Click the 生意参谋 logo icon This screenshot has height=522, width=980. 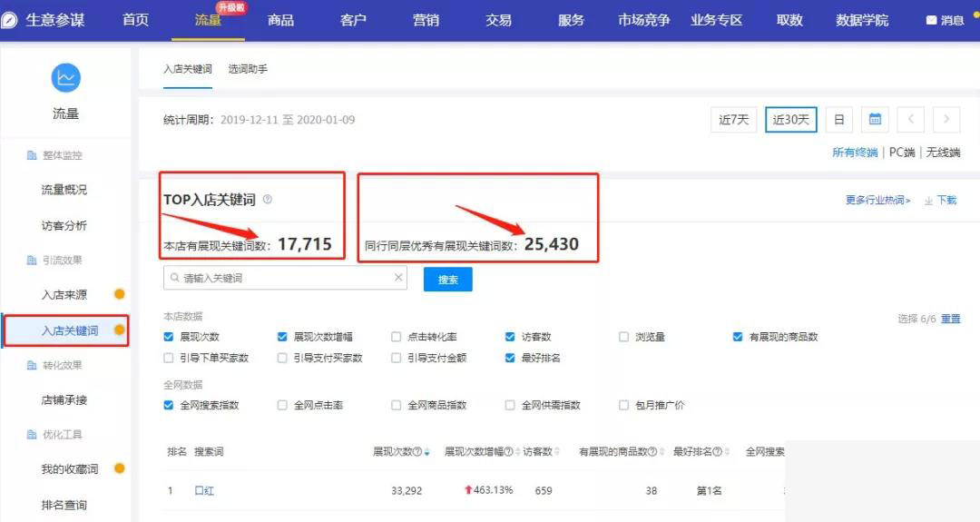click(x=11, y=20)
